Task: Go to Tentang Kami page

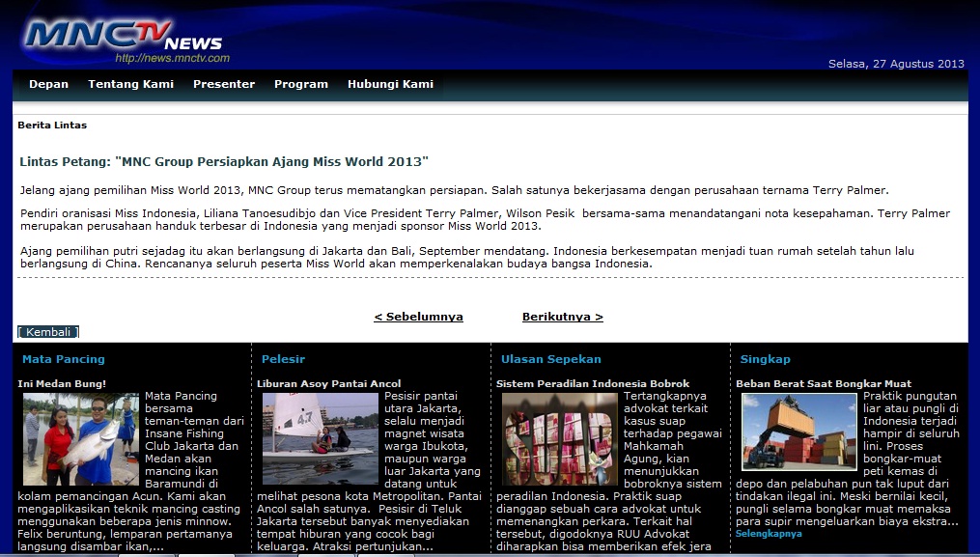Action: click(130, 84)
